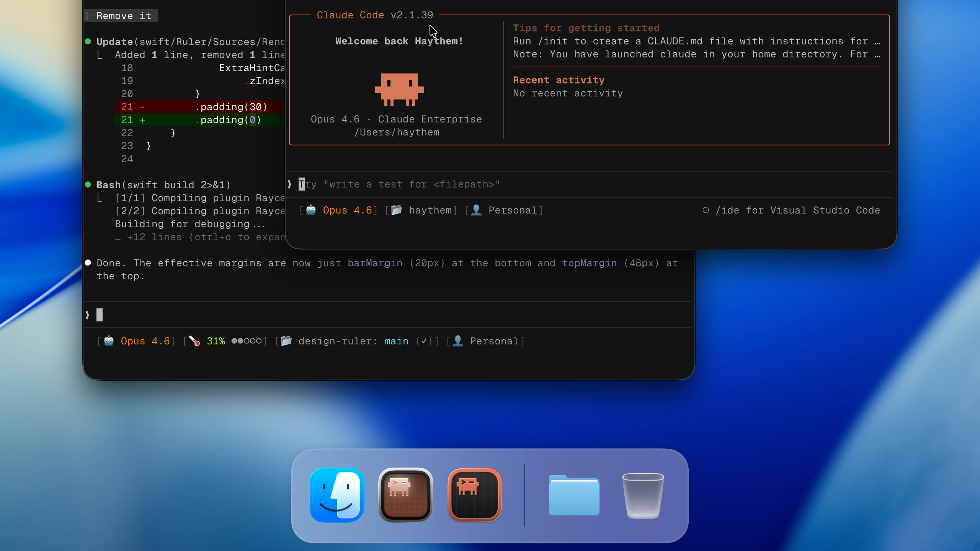This screenshot has height=551, width=980.
Task: Click the white bullet beside Done
Action: click(88, 262)
